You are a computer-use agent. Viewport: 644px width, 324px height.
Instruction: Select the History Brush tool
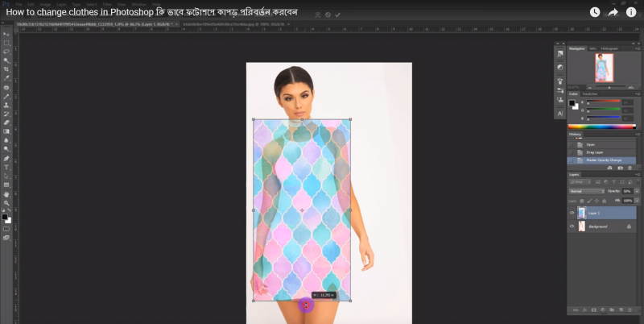[6, 114]
